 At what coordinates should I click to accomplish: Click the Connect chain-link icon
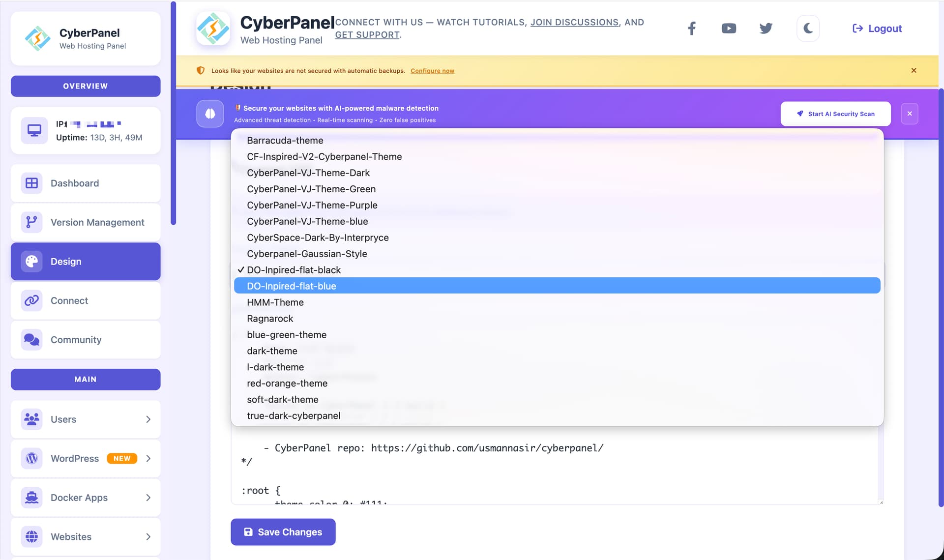coord(32,300)
